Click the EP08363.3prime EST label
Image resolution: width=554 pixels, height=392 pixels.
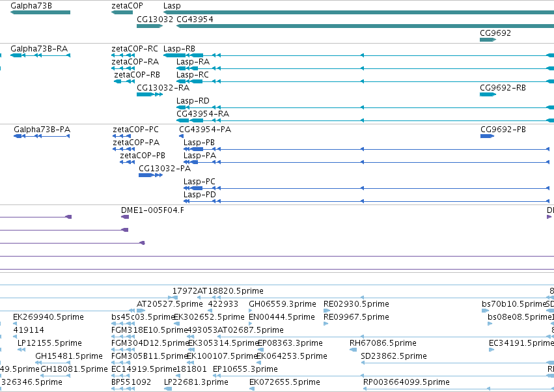(x=290, y=343)
